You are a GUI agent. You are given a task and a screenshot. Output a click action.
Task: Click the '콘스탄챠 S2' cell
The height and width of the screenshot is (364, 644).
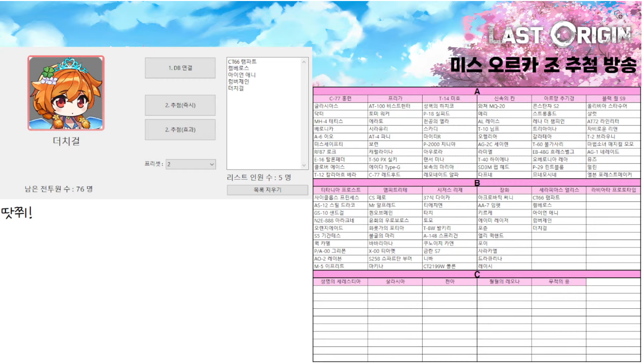tap(559, 106)
